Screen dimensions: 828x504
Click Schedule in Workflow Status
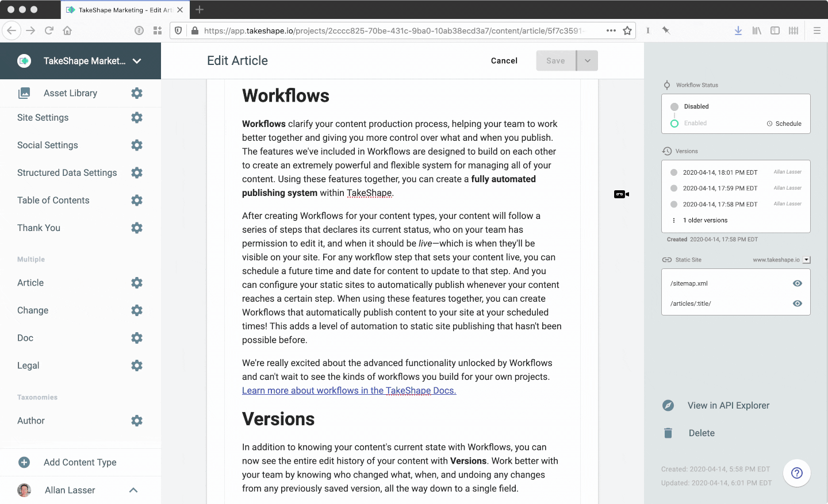(x=784, y=124)
